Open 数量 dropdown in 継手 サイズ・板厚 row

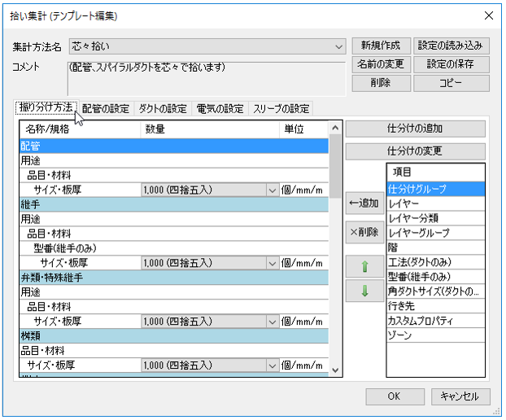click(x=210, y=263)
